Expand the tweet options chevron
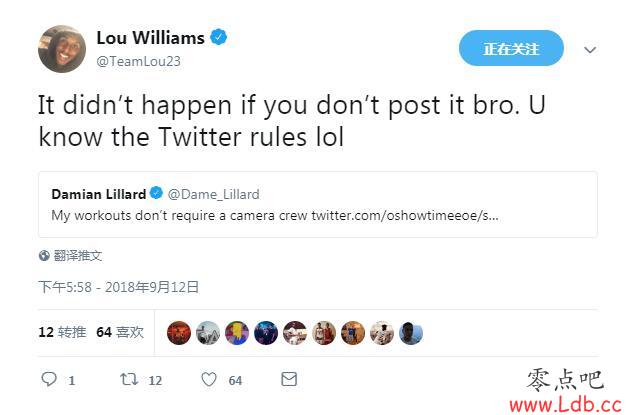The width and height of the screenshot is (631, 415). click(590, 50)
